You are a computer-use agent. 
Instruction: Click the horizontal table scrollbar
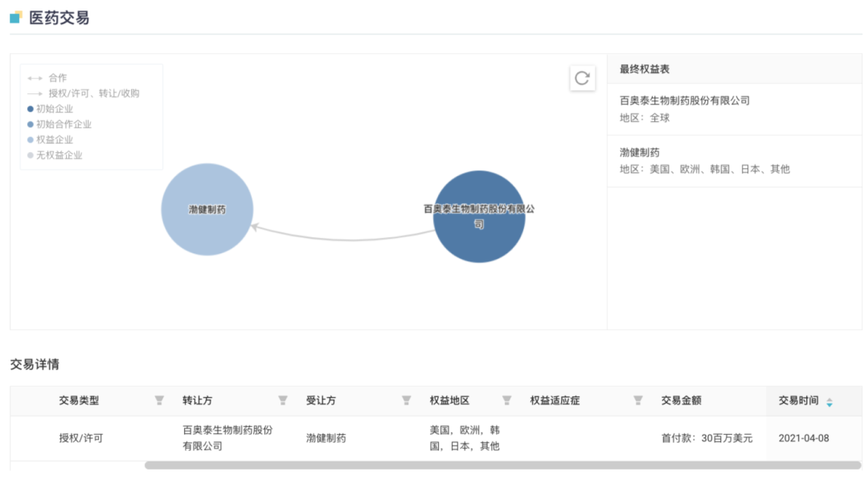pyautogui.click(x=502, y=466)
